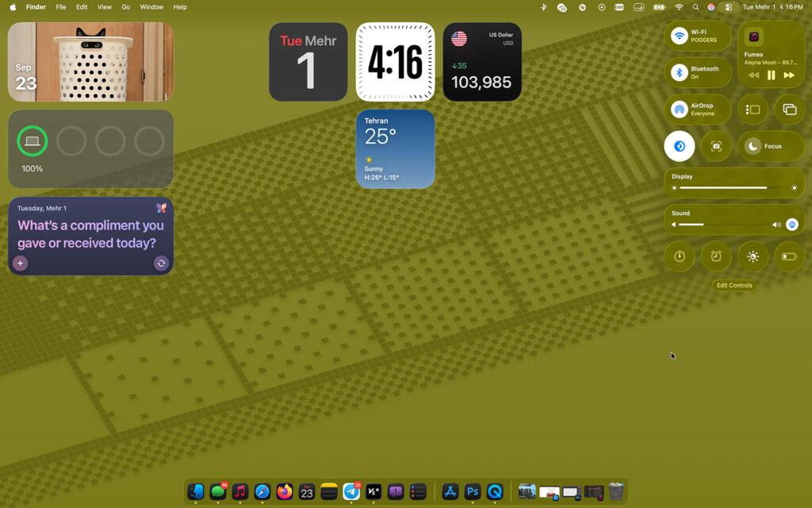
Task: Open Messages from the Dock
Action: point(218,491)
